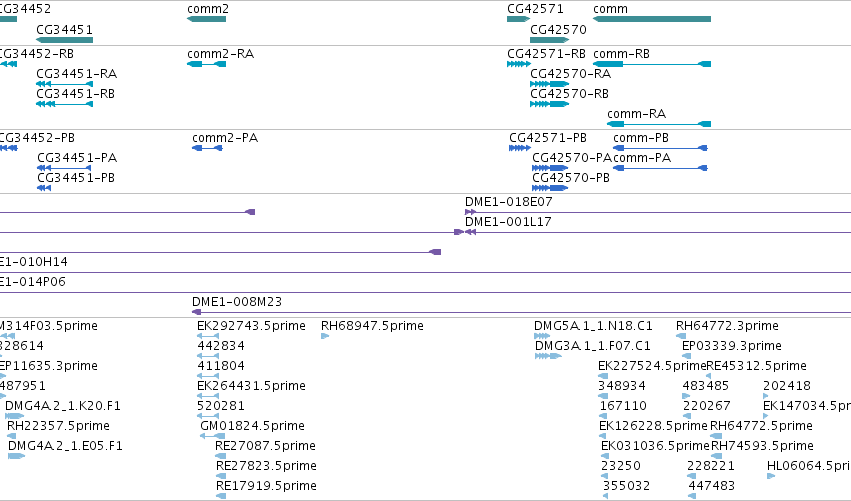851x501 pixels.
Task: Click EST RE45312.5prime
Action: (708, 377)
